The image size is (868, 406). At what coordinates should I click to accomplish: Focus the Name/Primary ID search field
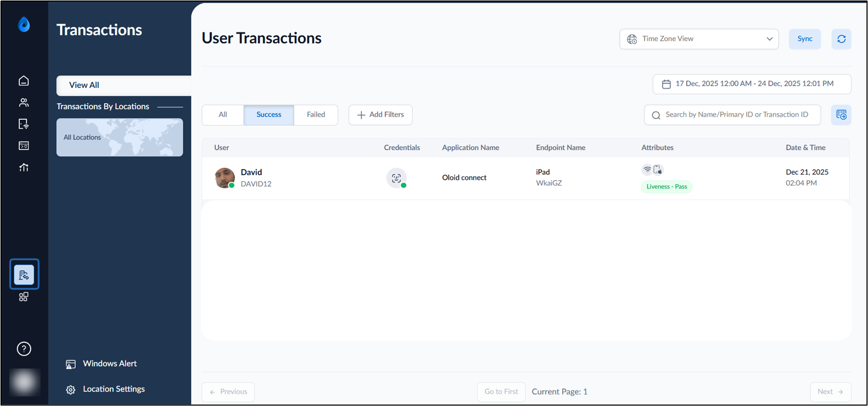coord(733,115)
